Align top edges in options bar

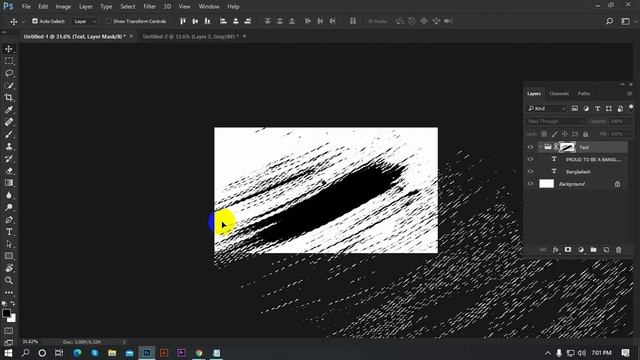tap(183, 21)
